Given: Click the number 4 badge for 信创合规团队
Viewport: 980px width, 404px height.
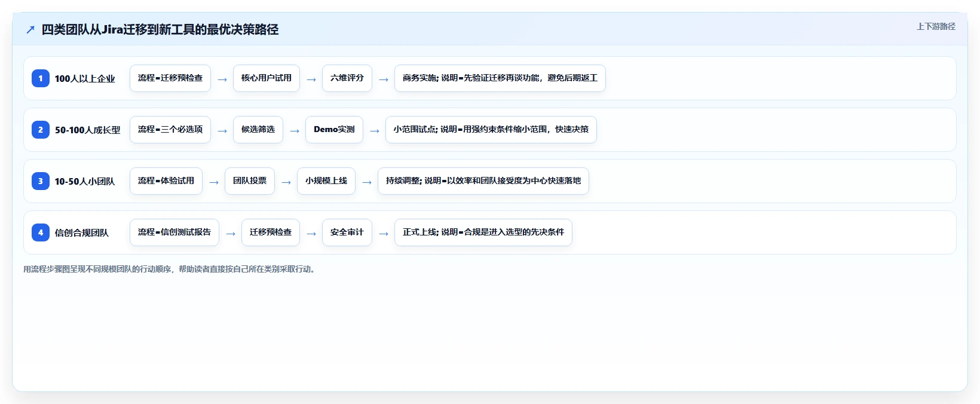Looking at the screenshot, I should [41, 232].
